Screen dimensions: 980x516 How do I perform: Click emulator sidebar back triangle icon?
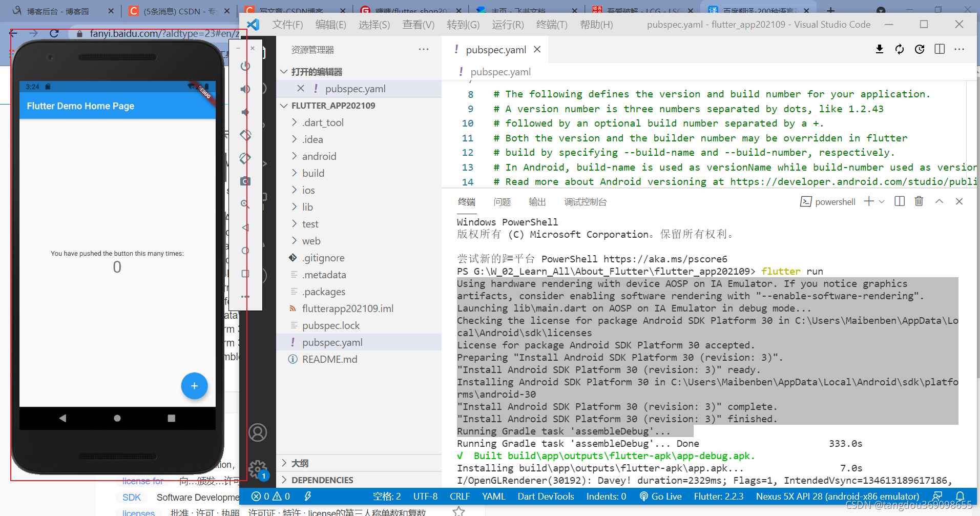click(245, 228)
